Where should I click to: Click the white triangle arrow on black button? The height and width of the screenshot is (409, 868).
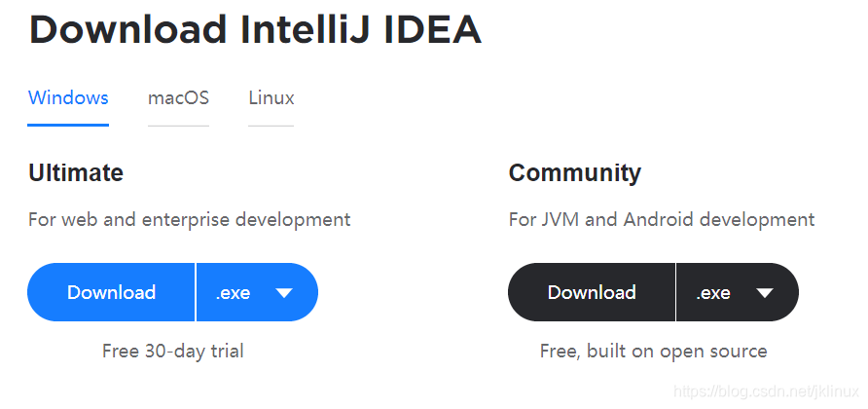coord(765,292)
